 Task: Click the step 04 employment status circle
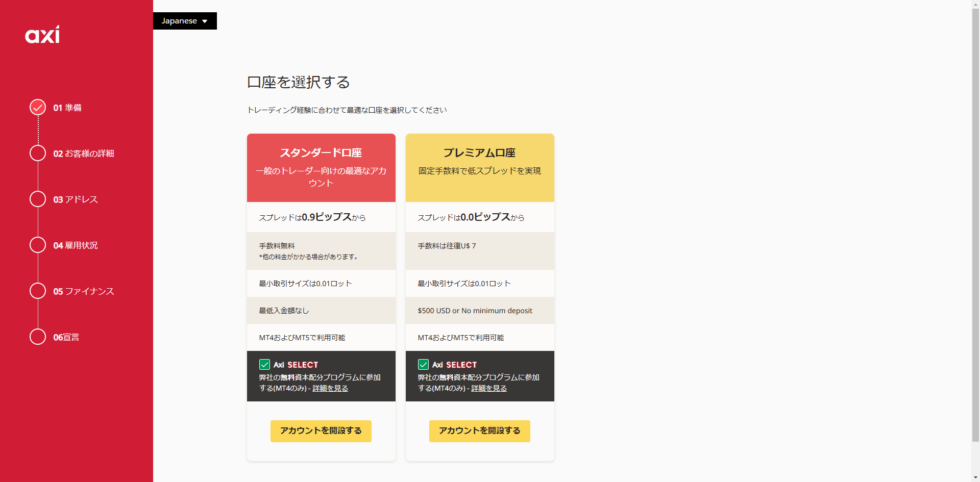[38, 245]
